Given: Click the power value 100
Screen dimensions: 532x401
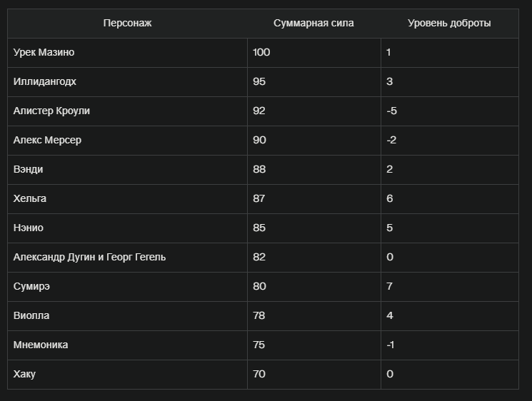Looking at the screenshot, I should tap(261, 52).
